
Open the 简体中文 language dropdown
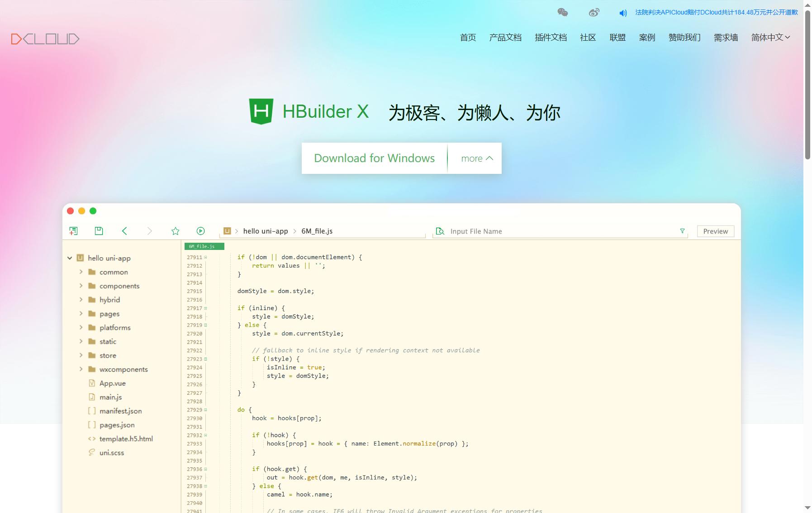click(771, 38)
